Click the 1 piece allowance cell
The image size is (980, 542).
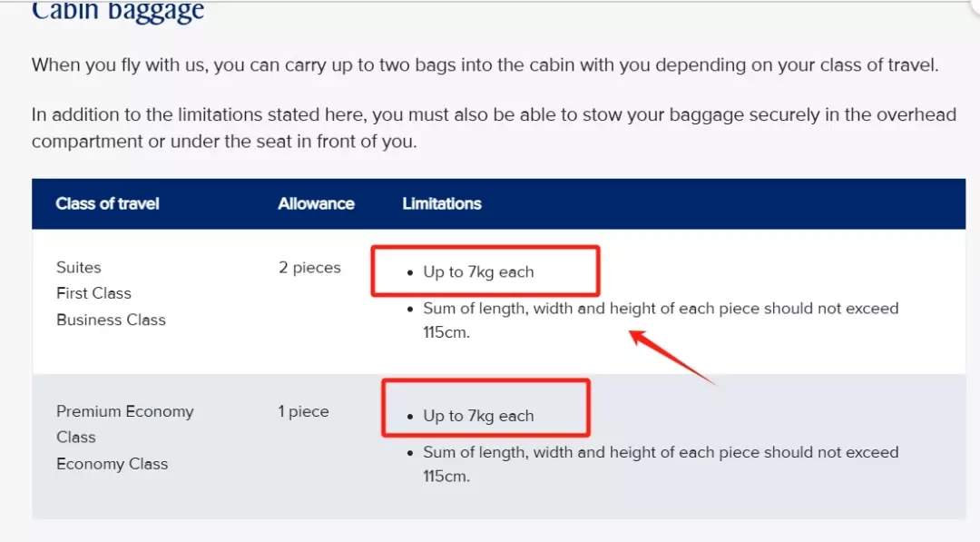coord(304,411)
